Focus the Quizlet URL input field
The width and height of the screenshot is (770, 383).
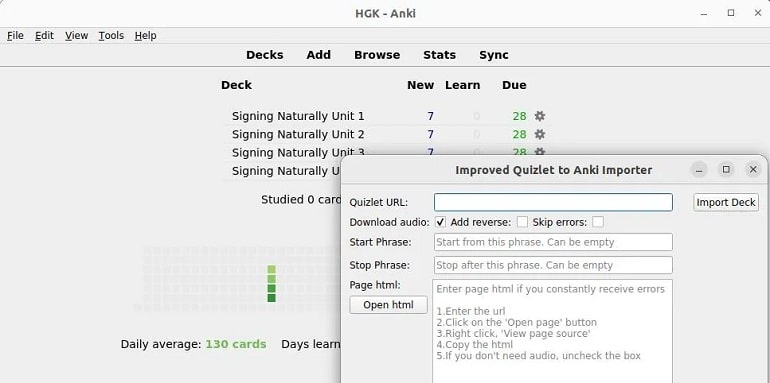pos(553,202)
